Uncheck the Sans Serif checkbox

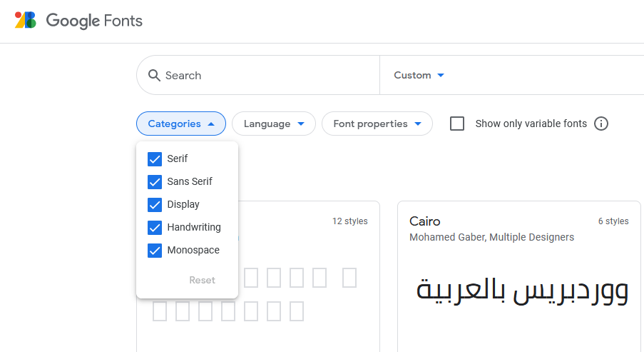[x=155, y=181]
